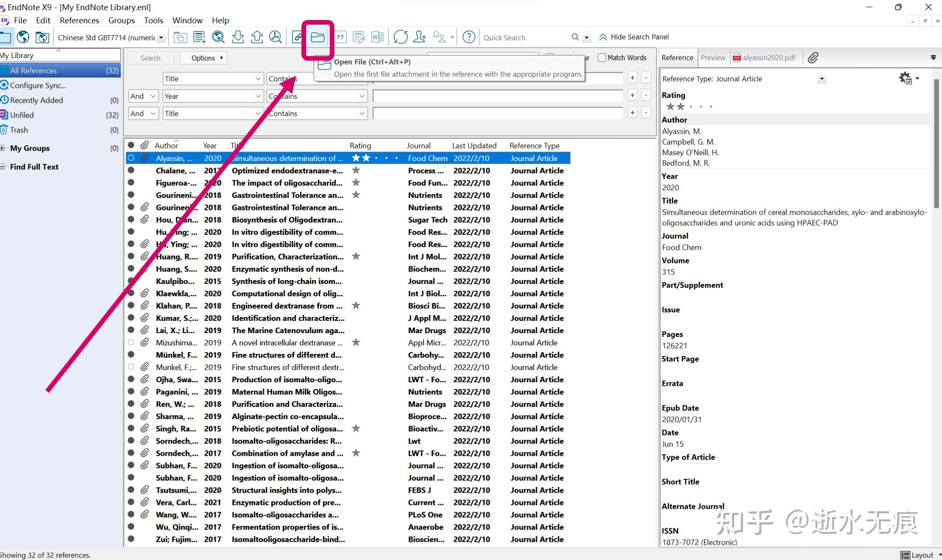The height and width of the screenshot is (560, 942).
Task: Click the Online Search globe icon
Action: [23, 37]
